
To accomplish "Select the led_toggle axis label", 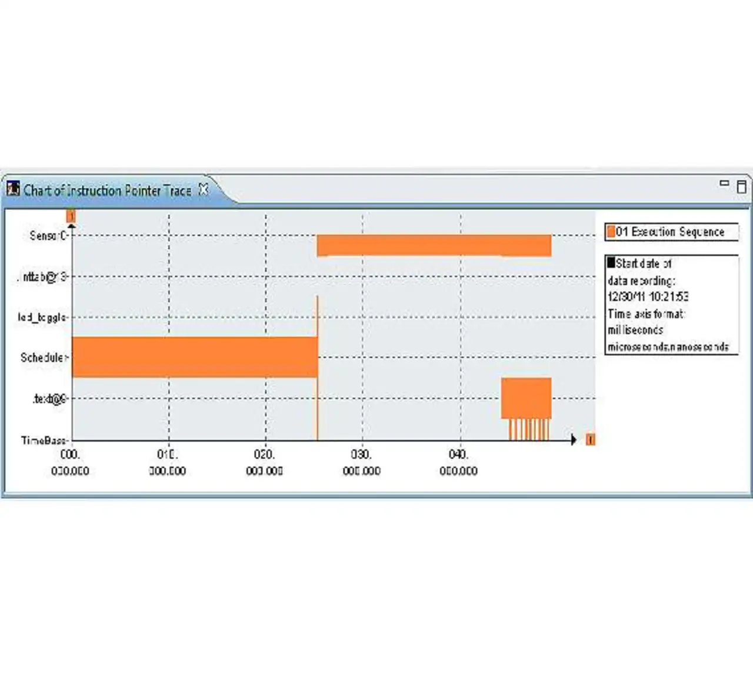I will (x=42, y=318).
